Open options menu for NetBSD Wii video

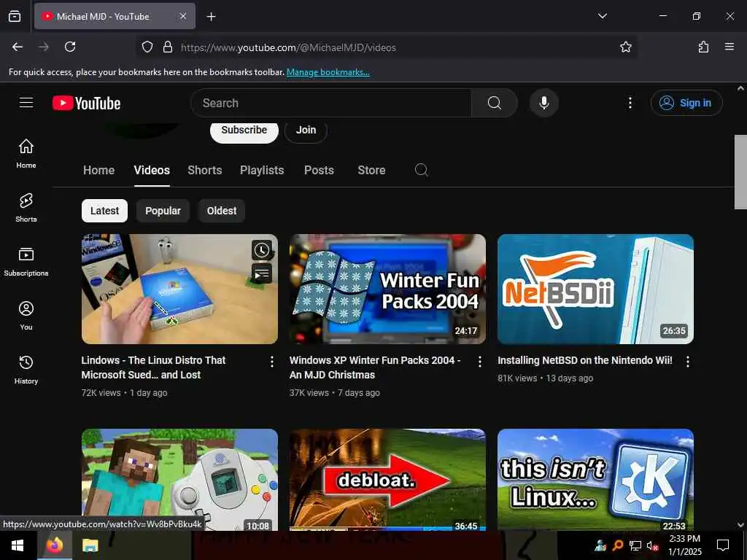(687, 362)
